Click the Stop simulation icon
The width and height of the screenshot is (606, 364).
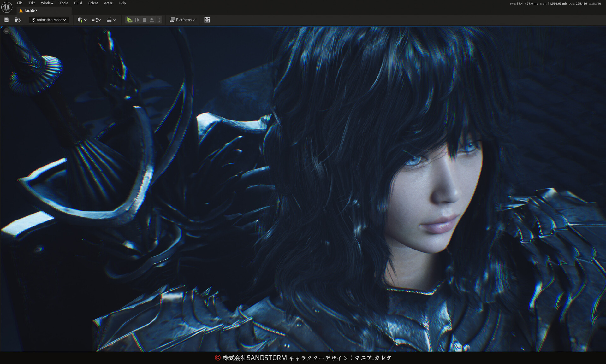click(145, 20)
